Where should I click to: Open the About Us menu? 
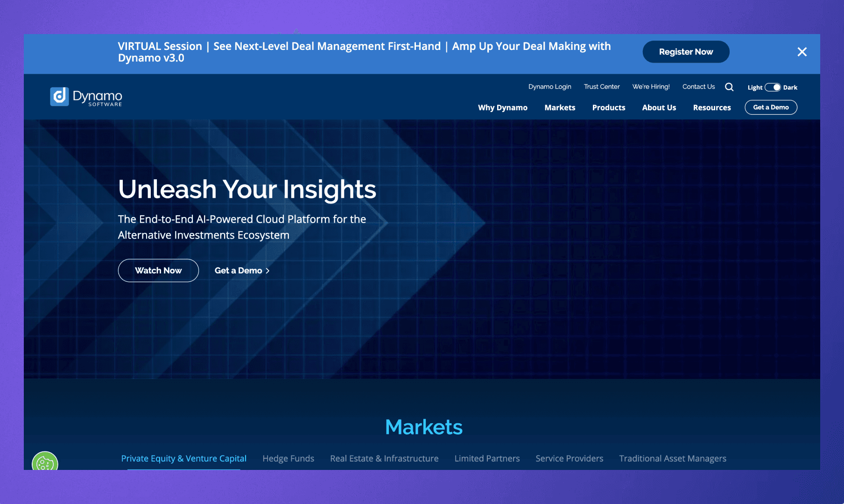659,107
